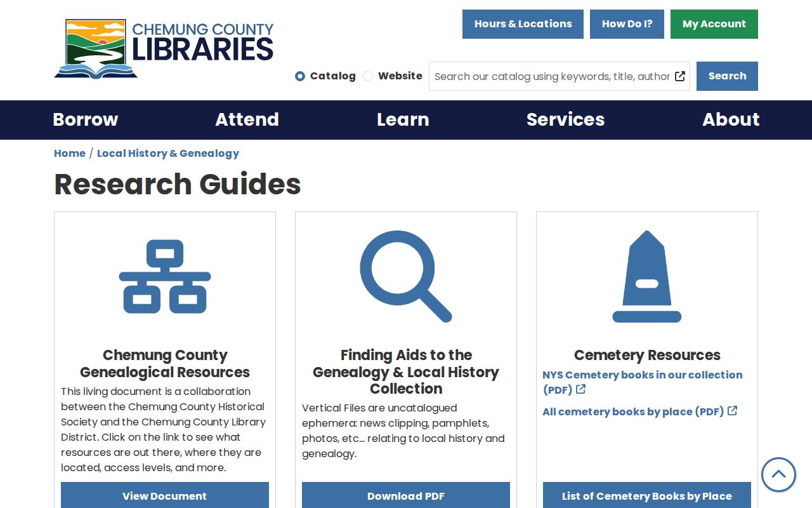Select the Catalog radio button
The width and height of the screenshot is (812, 508).
click(300, 76)
